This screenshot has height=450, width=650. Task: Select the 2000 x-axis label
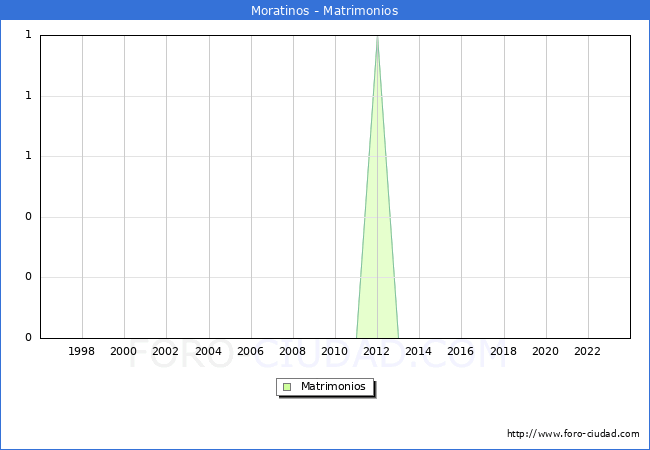(124, 352)
